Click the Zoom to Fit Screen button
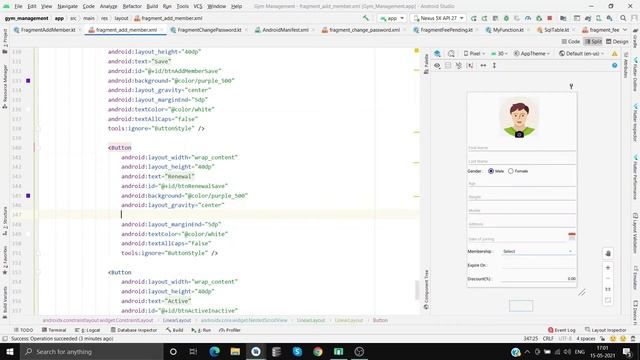Image resolution: width=640 pixels, height=360 pixels. [608, 300]
